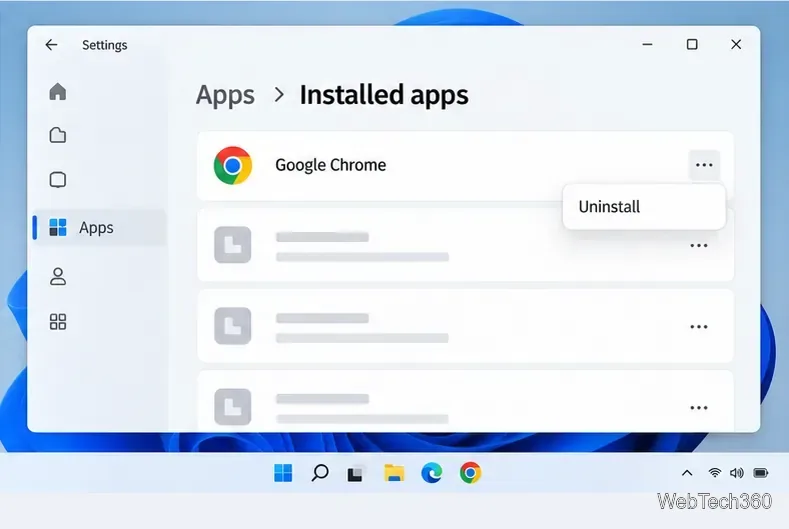The width and height of the screenshot is (789, 529).
Task: Click the Apps breadcrumb link
Action: point(225,95)
